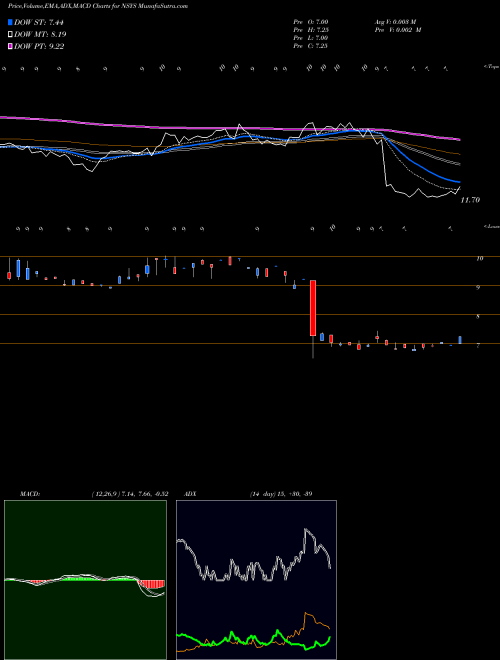Click the price axis label 9
Viewport: 500px width, 660px height.
[x=478, y=287]
